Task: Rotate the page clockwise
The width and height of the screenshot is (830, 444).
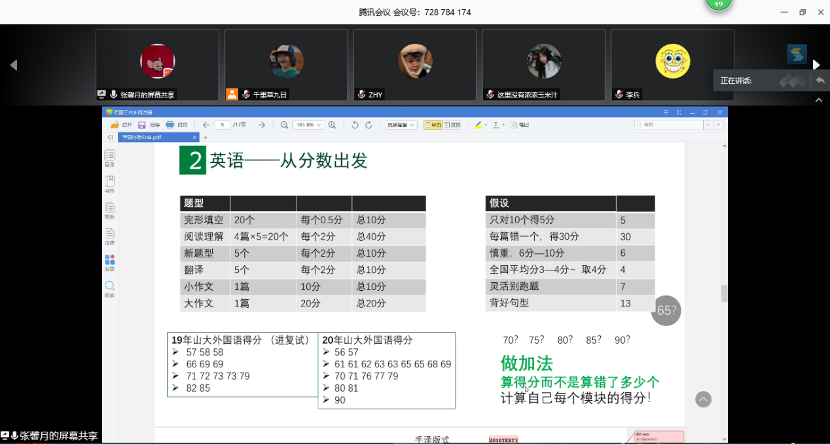Action: 369,125
